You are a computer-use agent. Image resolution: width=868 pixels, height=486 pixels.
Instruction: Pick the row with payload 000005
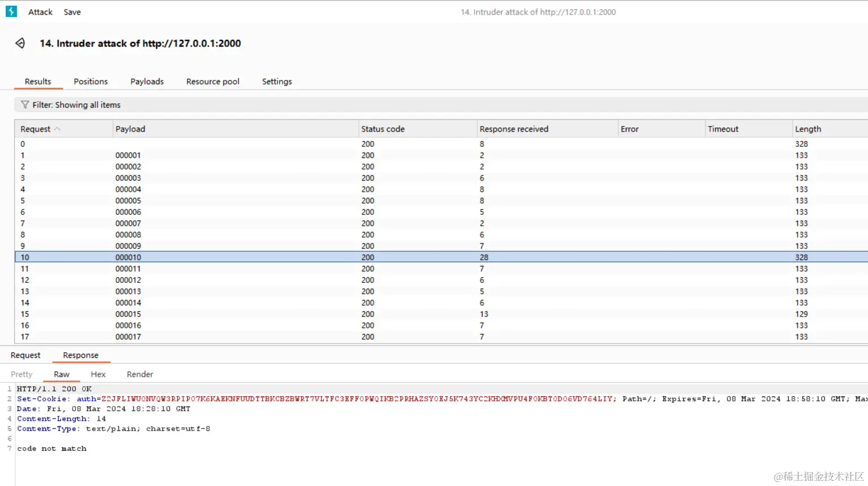pos(441,201)
